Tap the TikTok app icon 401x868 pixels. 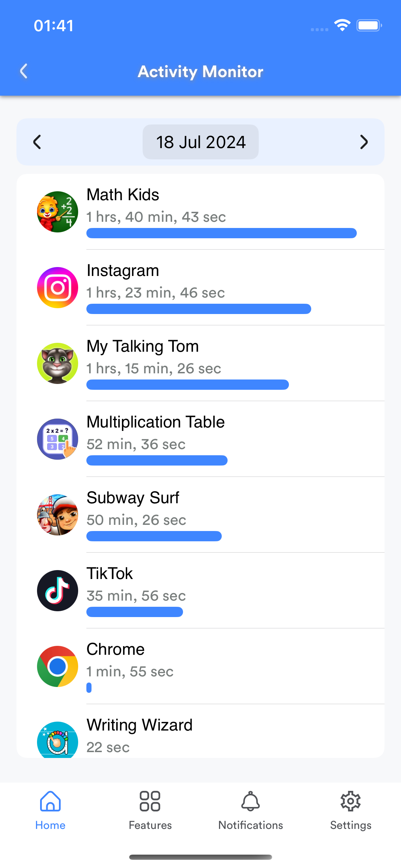[58, 591]
